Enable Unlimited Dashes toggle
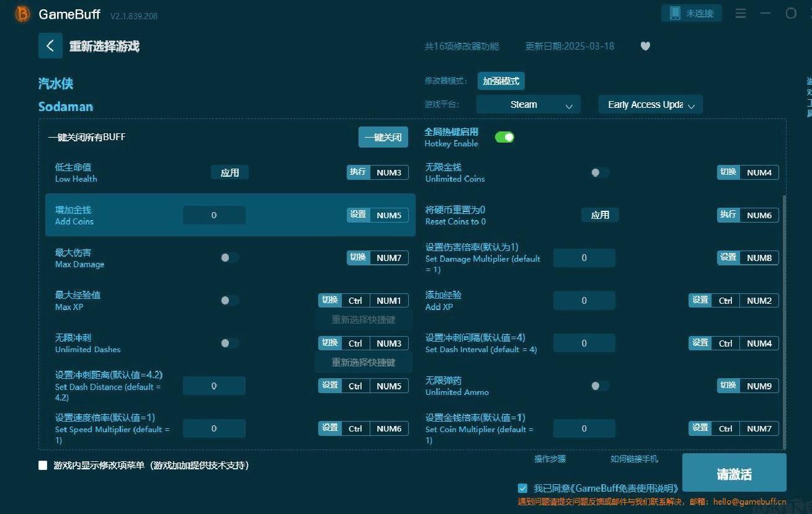This screenshot has height=514, width=812. (x=230, y=343)
